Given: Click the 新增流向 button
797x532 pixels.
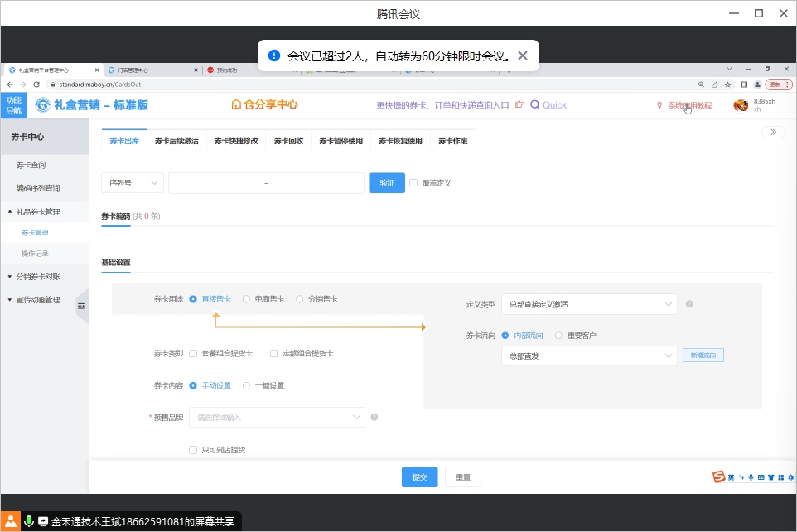Looking at the screenshot, I should (x=703, y=355).
